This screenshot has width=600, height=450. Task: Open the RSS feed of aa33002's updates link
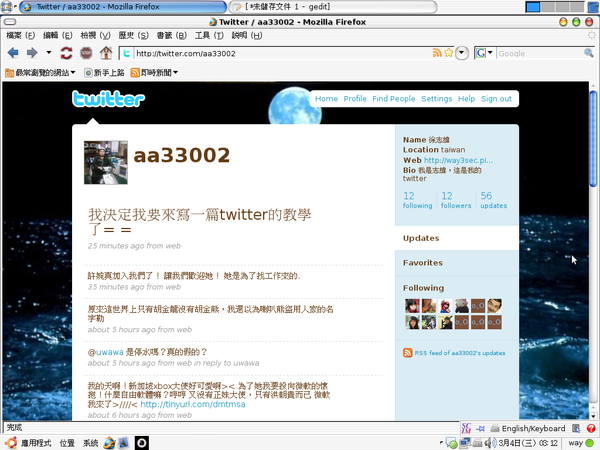[x=460, y=353]
